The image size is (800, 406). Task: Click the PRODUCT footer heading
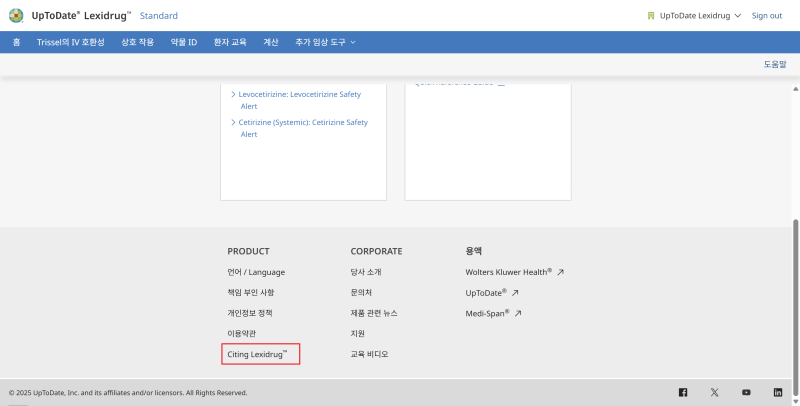click(x=248, y=251)
